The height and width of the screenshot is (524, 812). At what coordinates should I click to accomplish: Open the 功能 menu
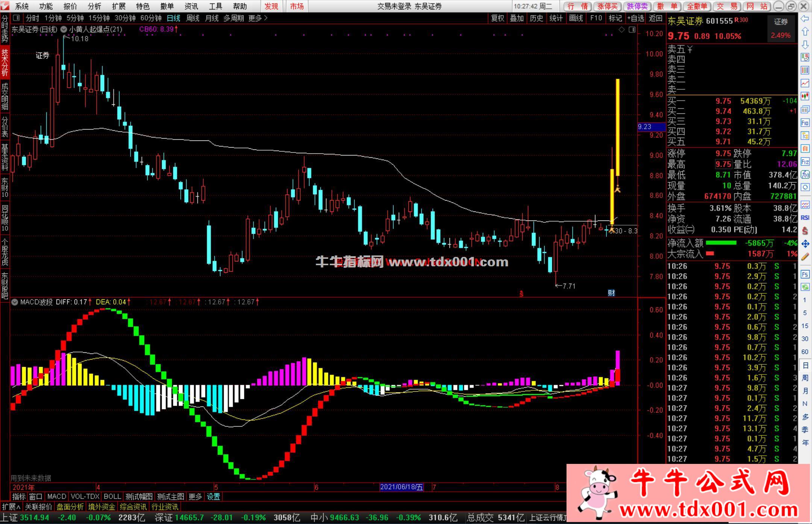[x=46, y=6]
